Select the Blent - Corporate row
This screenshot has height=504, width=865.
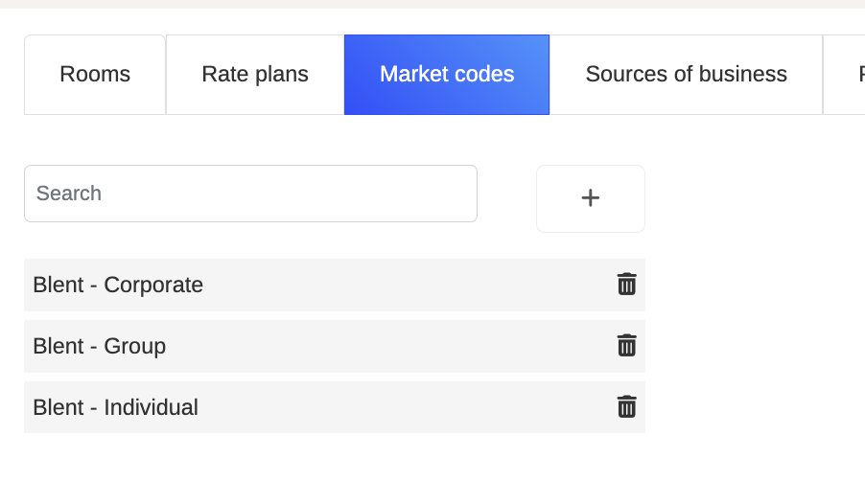[x=335, y=286]
